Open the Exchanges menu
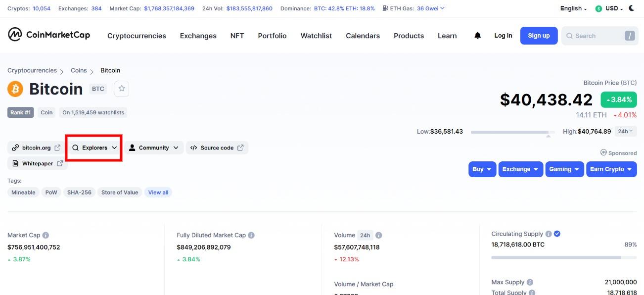This screenshot has height=295, width=644. [x=198, y=36]
